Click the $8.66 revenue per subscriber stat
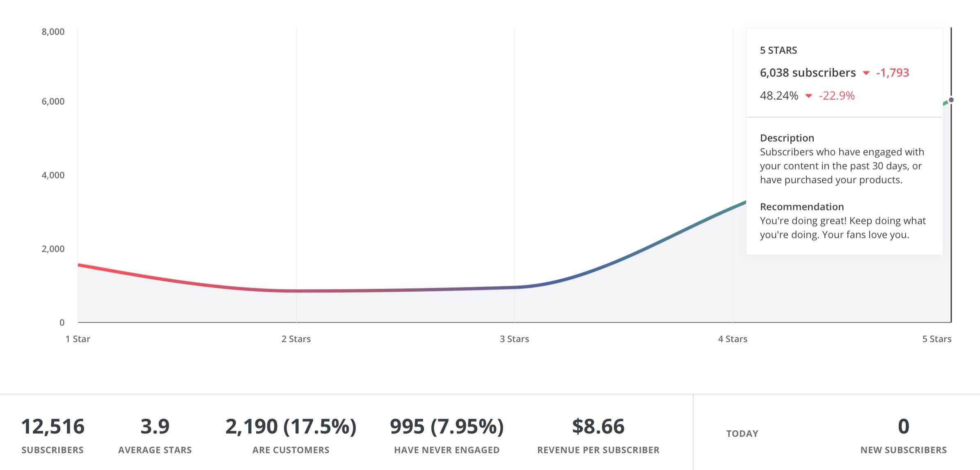This screenshot has width=980, height=470. [598, 427]
